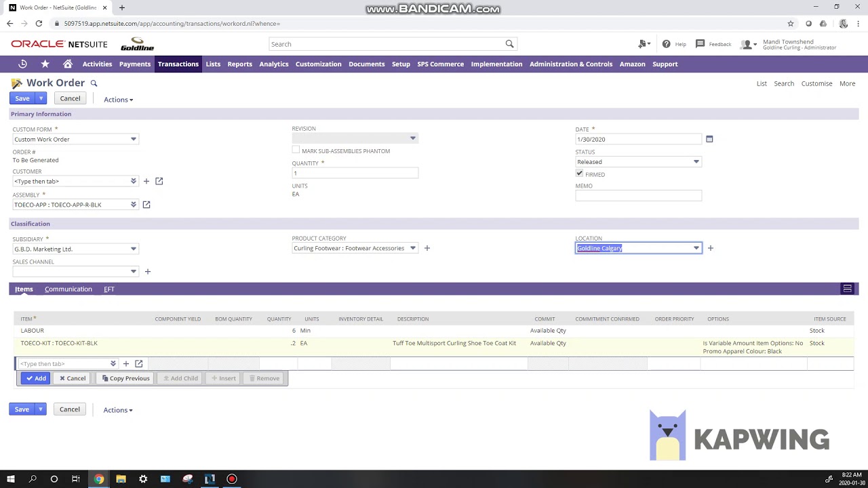The width and height of the screenshot is (868, 488).
Task: Add a new Product Category with plus icon
Action: point(427,248)
